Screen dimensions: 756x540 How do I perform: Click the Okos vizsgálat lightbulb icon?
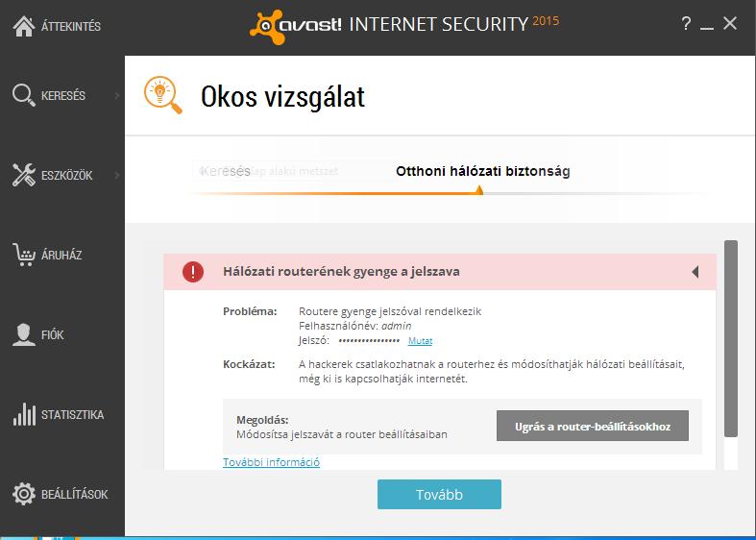click(162, 95)
